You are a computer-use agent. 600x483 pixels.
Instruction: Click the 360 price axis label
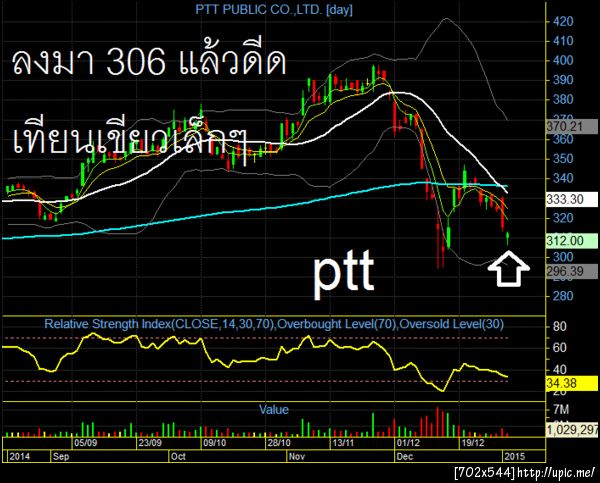tap(563, 139)
